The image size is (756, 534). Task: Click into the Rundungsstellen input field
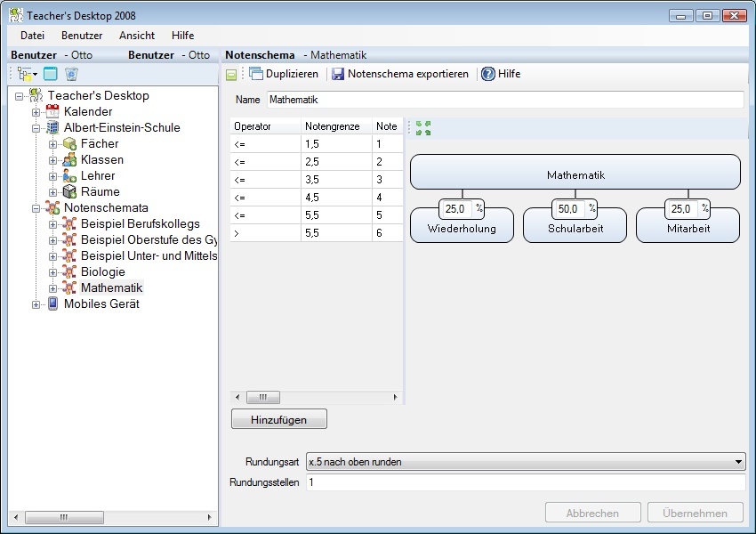coord(525,482)
